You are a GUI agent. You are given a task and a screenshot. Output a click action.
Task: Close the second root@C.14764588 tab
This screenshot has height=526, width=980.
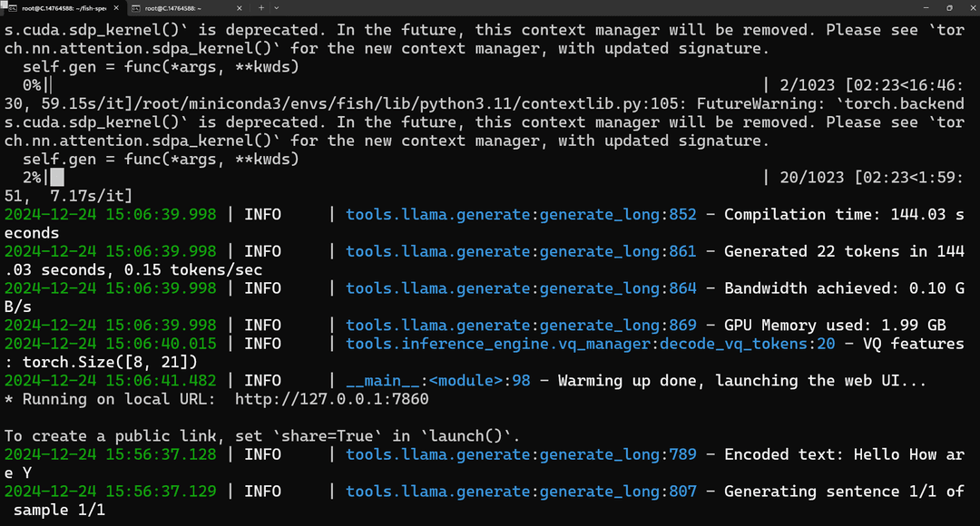click(x=239, y=8)
